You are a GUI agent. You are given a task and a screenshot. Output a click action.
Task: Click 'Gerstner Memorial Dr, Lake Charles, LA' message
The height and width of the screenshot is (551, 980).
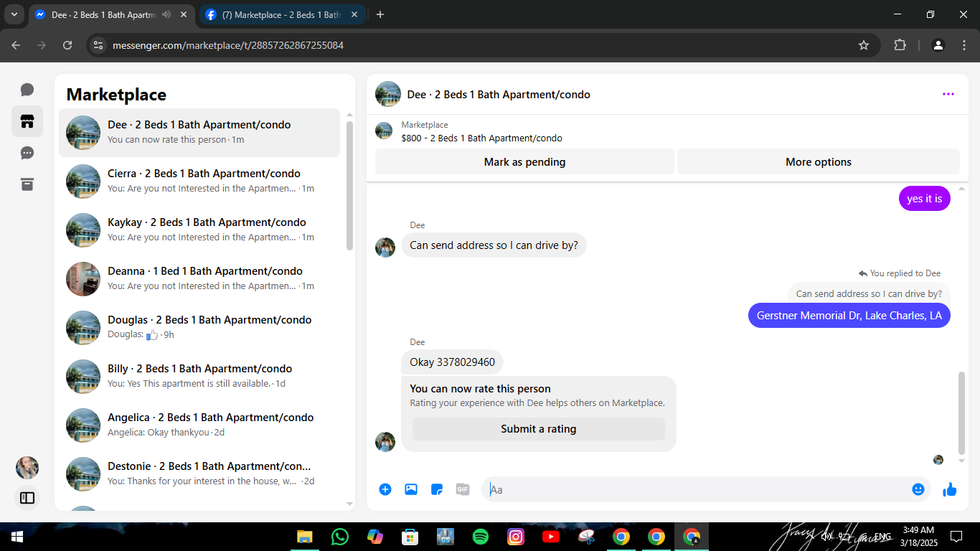click(x=849, y=316)
